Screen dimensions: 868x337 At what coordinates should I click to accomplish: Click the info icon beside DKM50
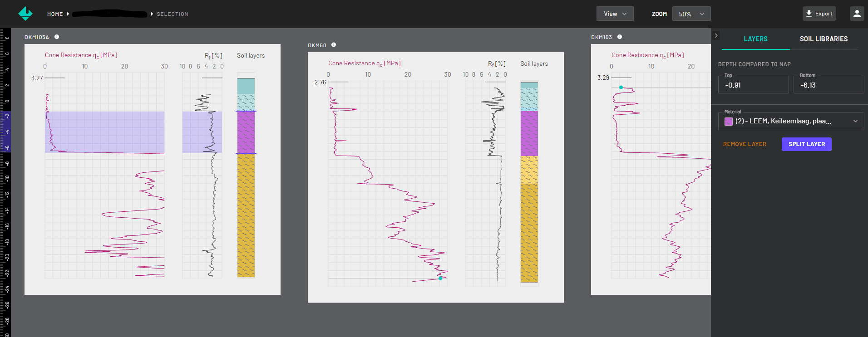[334, 45]
